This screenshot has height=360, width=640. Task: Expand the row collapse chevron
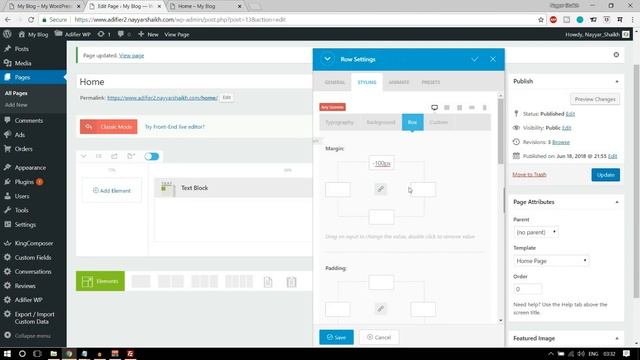click(x=84, y=156)
